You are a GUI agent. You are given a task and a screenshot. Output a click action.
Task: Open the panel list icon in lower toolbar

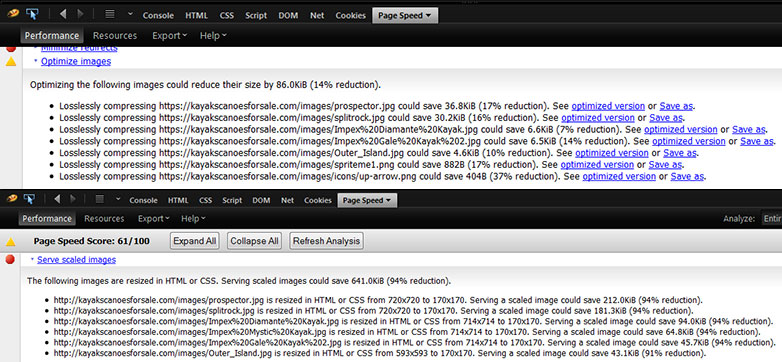click(x=100, y=199)
